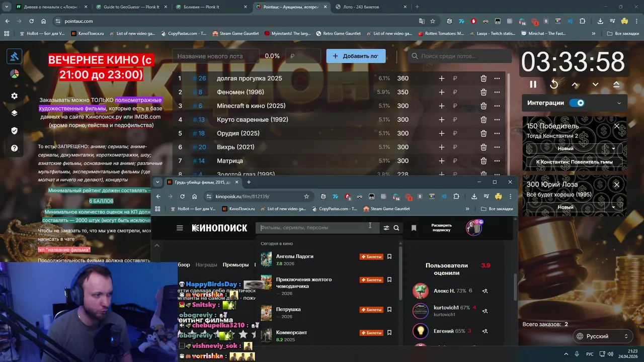Viewport: 644px width, 362px height.
Task: Open Kinopoisk bookmarks ribbon icon in header
Action: point(414,228)
